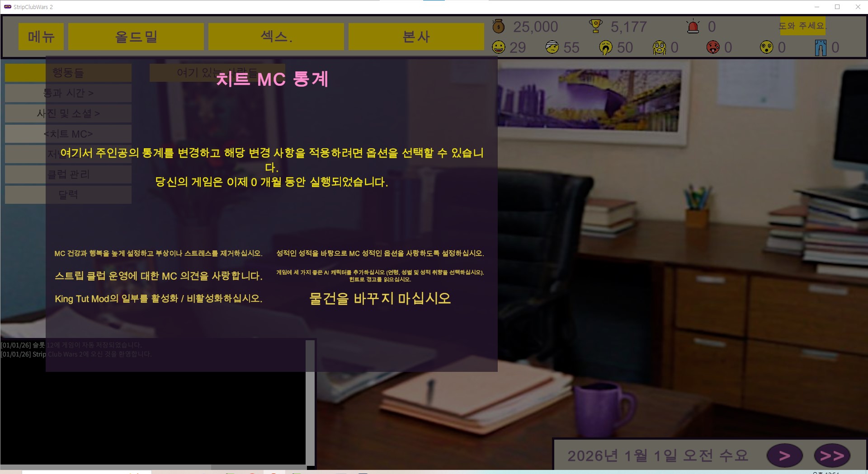Click the money value 25,000
Image resolution: width=868 pixels, height=474 pixels.
[536, 27]
